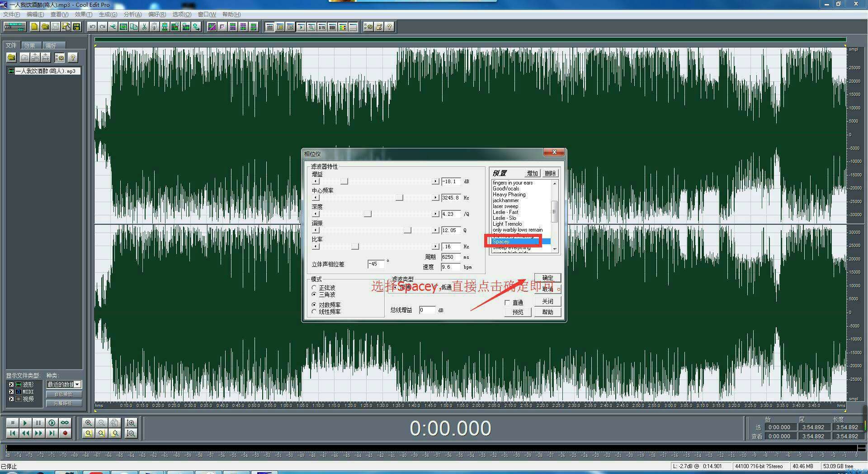The height and width of the screenshot is (474, 868).
Task: Toggle the 波形 file type checkbox
Action: [x=11, y=384]
